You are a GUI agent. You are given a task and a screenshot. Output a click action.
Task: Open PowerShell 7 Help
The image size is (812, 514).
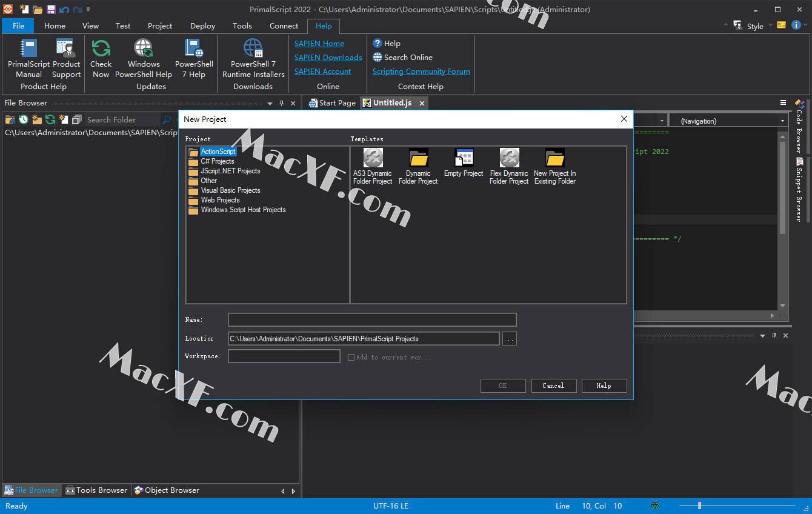click(194, 59)
